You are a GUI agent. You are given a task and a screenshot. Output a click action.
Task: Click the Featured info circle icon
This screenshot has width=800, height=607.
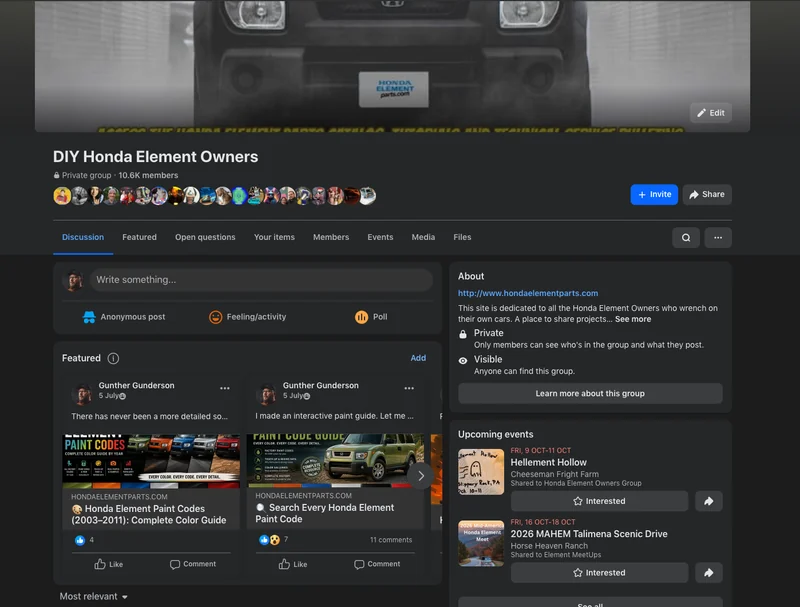click(x=113, y=359)
